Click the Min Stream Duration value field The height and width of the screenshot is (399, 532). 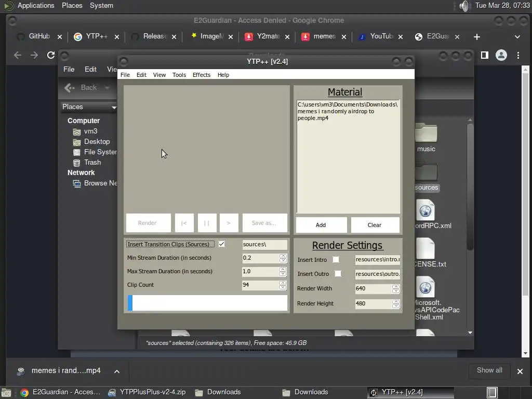coord(260,258)
